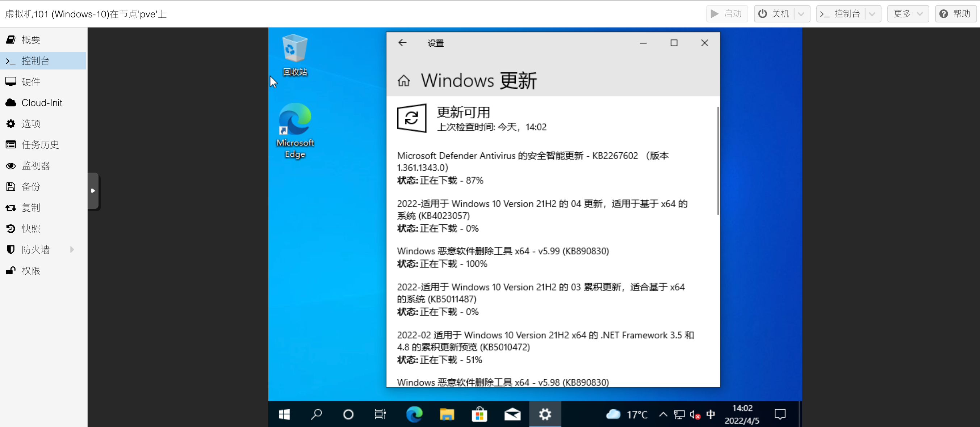
Task: Select the Microsoft Edge desktop shortcut
Action: click(295, 131)
